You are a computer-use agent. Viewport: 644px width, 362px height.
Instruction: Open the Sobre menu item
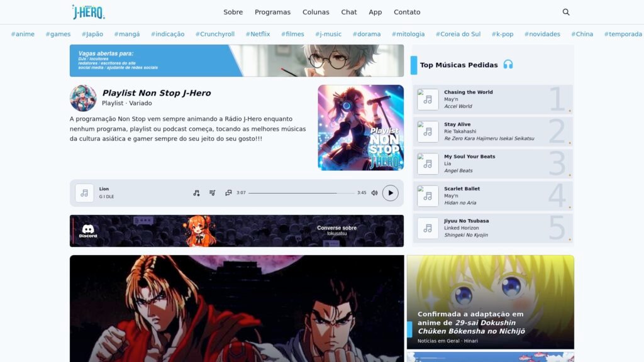coord(233,12)
